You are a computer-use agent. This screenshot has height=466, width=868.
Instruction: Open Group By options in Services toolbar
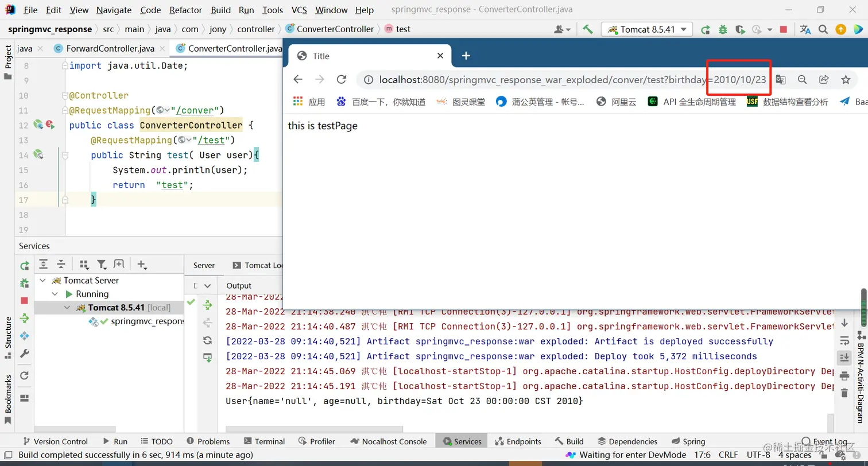pos(84,265)
